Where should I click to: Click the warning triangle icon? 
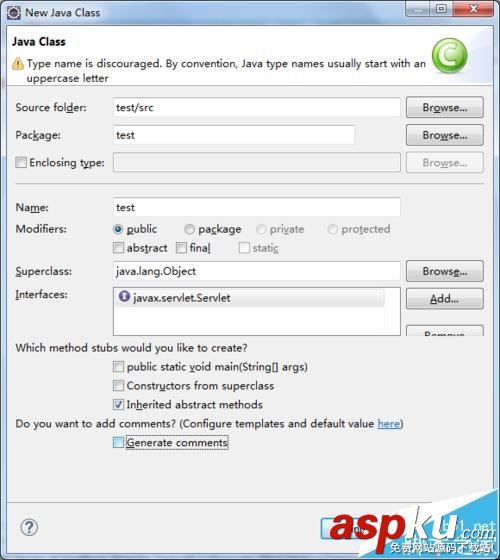tap(18, 64)
